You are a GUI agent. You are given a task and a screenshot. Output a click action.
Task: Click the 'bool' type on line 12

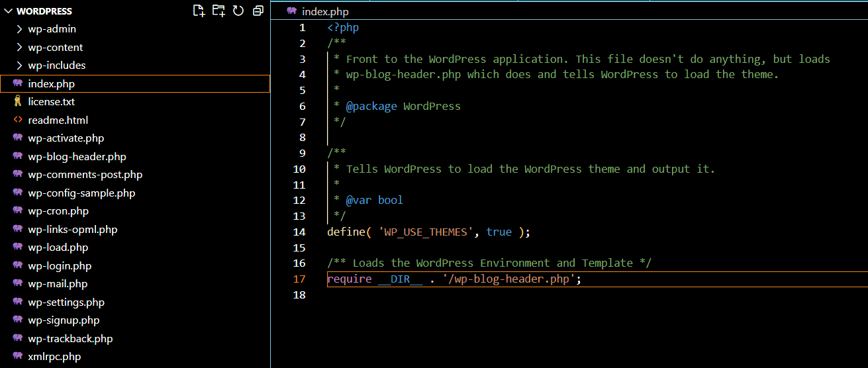click(391, 200)
